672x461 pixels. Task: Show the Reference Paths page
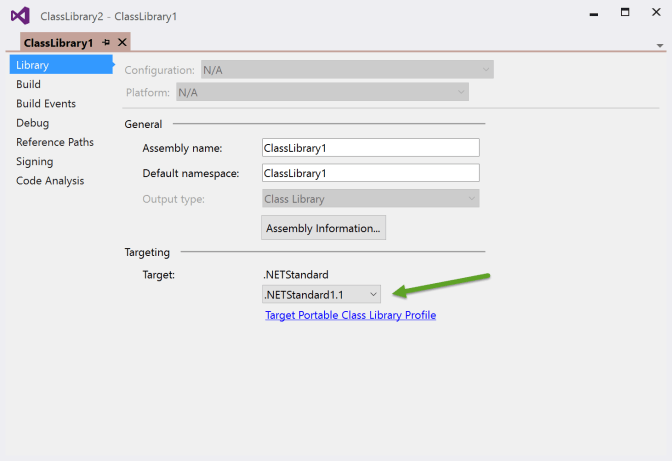tap(55, 142)
